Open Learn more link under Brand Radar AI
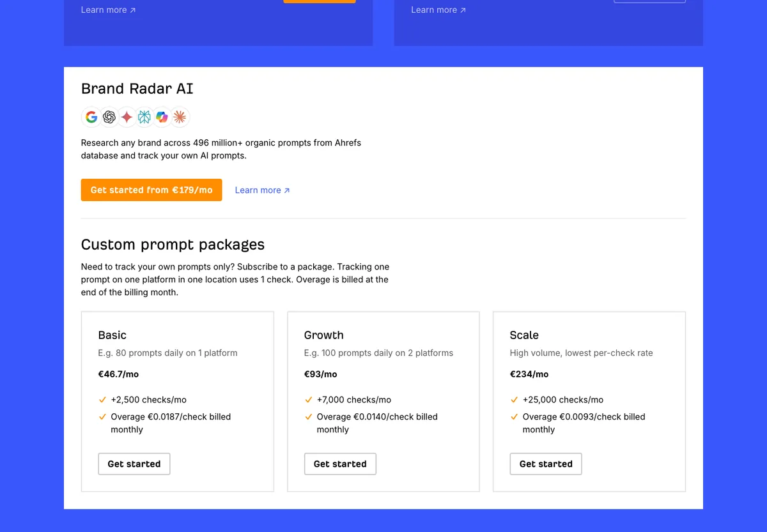 (262, 190)
